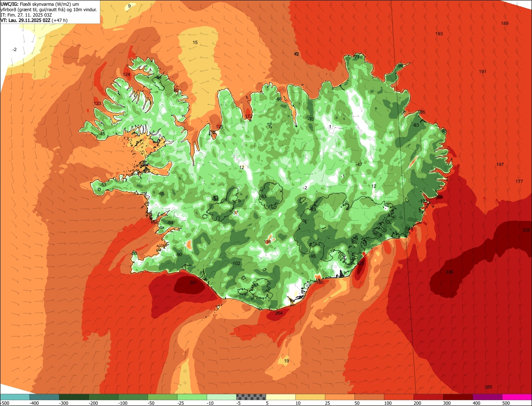Click the 177 value near the east map edge
The width and height of the screenshot is (532, 406).
pyautogui.click(x=519, y=181)
